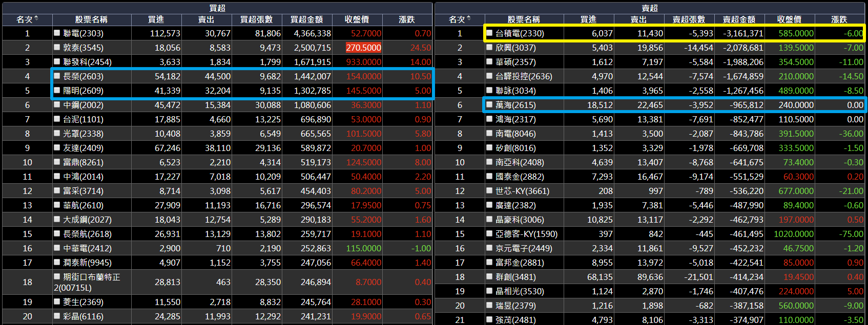Click 賣超張數 column header
The height and width of the screenshot is (325, 868).
pyautogui.click(x=689, y=19)
